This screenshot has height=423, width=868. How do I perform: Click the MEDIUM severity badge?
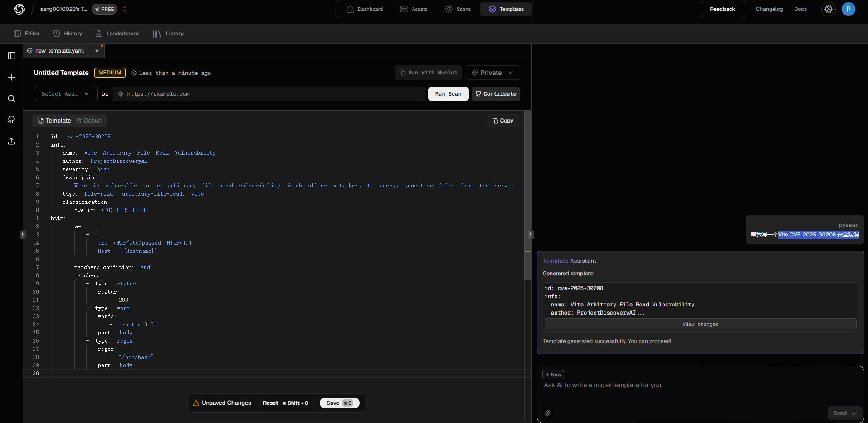tap(110, 73)
